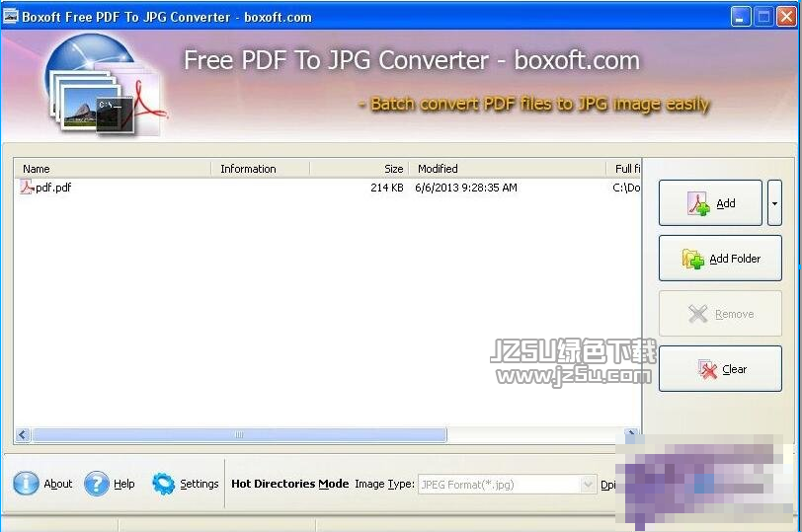The image size is (802, 532).
Task: Click the 214 KB size cell
Action: (x=387, y=188)
